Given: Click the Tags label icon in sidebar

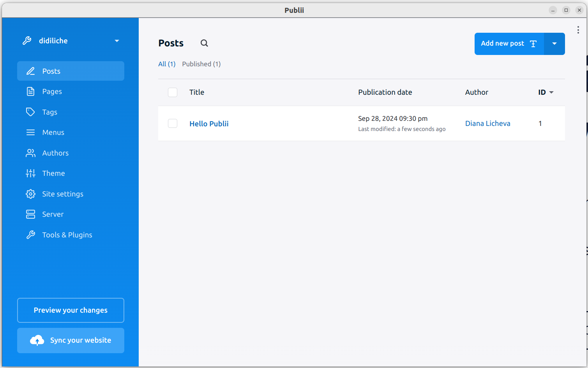Looking at the screenshot, I should pos(30,112).
